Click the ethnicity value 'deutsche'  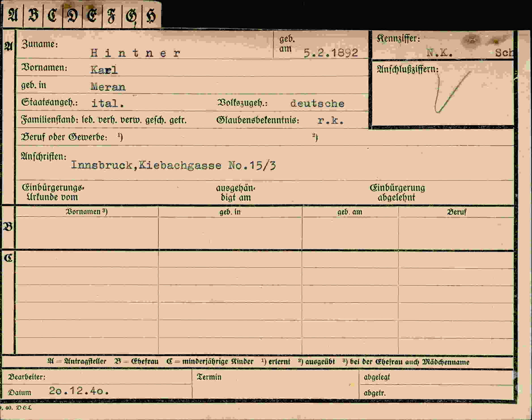317,104
